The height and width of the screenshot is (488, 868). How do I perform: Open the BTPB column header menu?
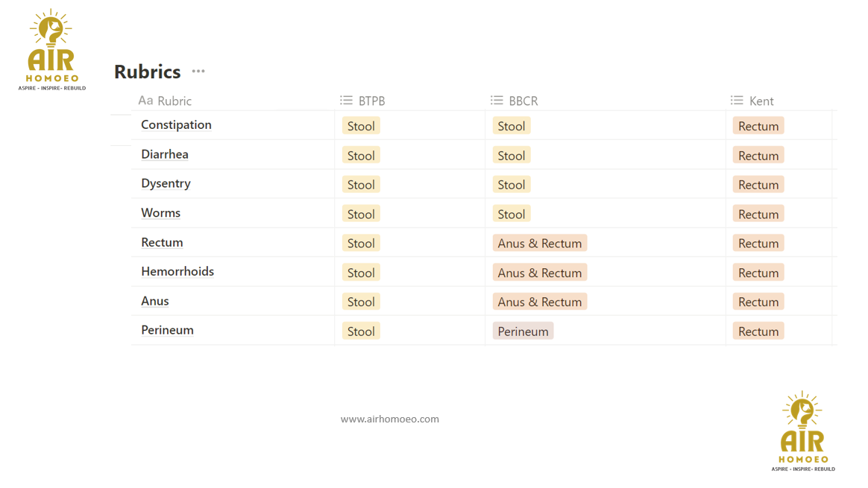coord(371,101)
